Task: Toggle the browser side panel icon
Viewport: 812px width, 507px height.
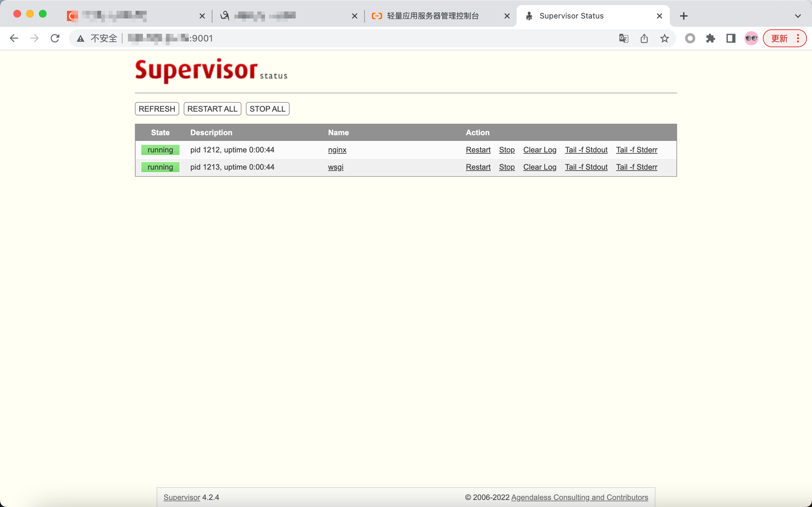Action: pos(731,38)
